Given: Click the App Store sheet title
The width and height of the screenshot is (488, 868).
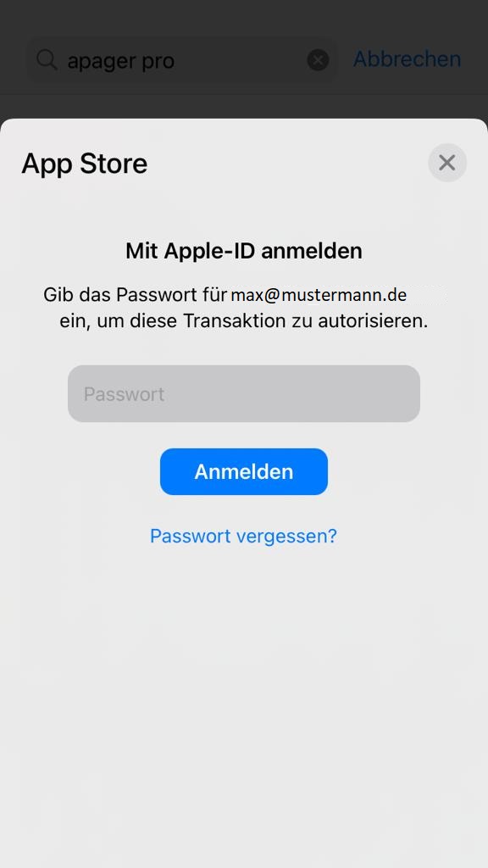Looking at the screenshot, I should [85, 164].
